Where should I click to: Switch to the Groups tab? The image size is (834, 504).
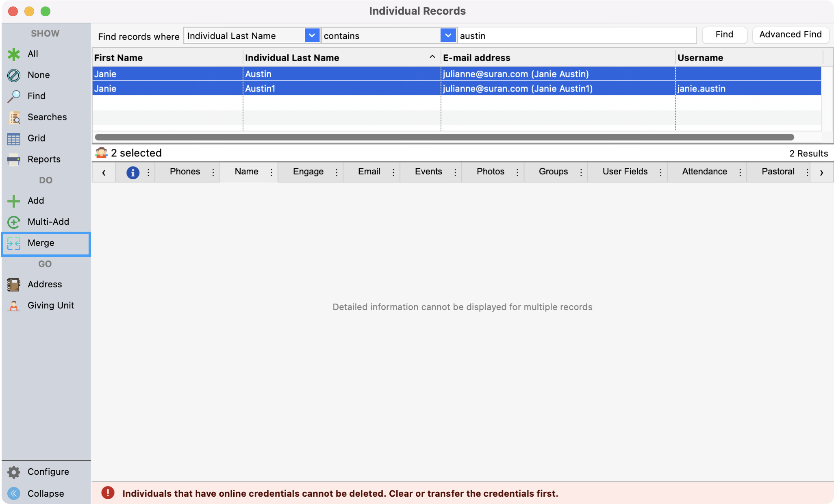(553, 172)
